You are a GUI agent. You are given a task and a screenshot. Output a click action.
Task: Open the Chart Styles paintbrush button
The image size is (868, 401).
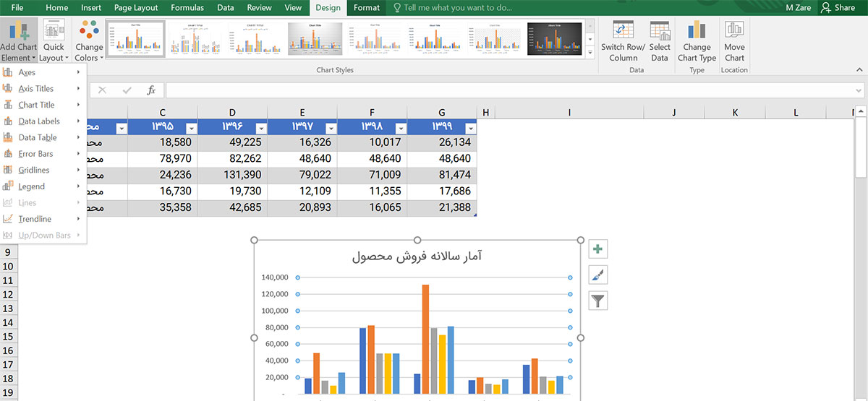[x=597, y=275]
